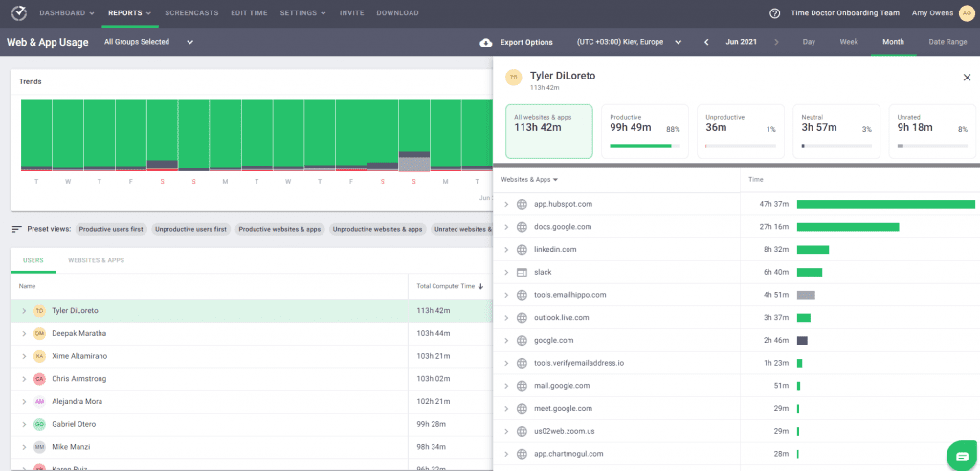
Task: Select the Unproductive 36m card
Action: (x=740, y=131)
